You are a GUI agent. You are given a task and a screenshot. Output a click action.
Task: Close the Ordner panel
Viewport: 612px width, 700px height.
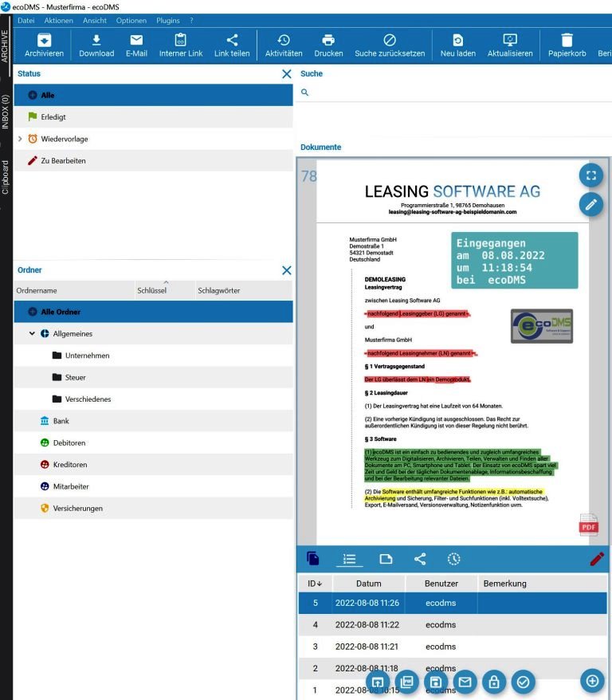pos(287,270)
